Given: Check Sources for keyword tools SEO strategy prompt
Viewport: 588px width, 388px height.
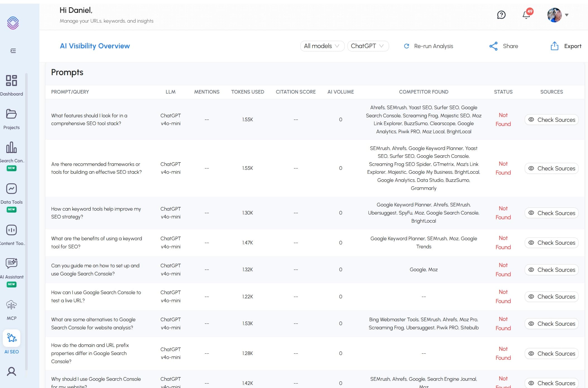Looking at the screenshot, I should pos(551,213).
